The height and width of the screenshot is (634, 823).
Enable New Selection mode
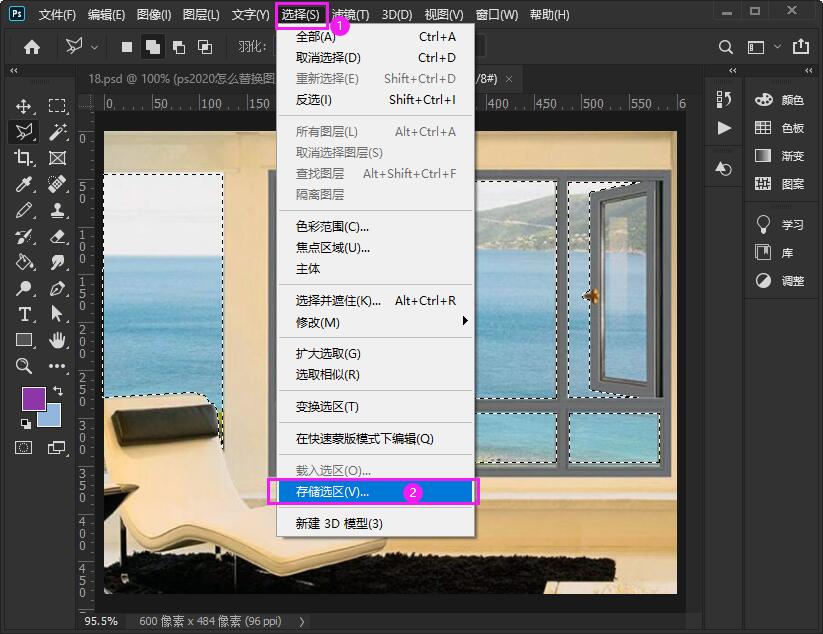[126, 47]
